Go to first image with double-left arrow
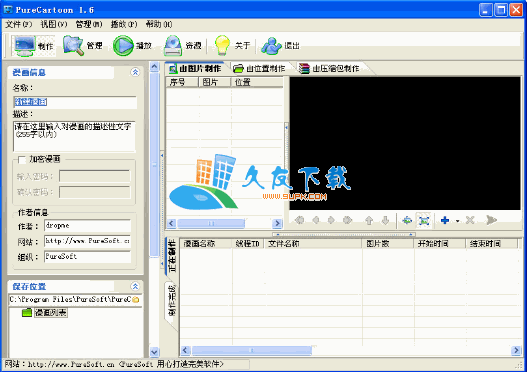527x372 pixels. tap(299, 220)
